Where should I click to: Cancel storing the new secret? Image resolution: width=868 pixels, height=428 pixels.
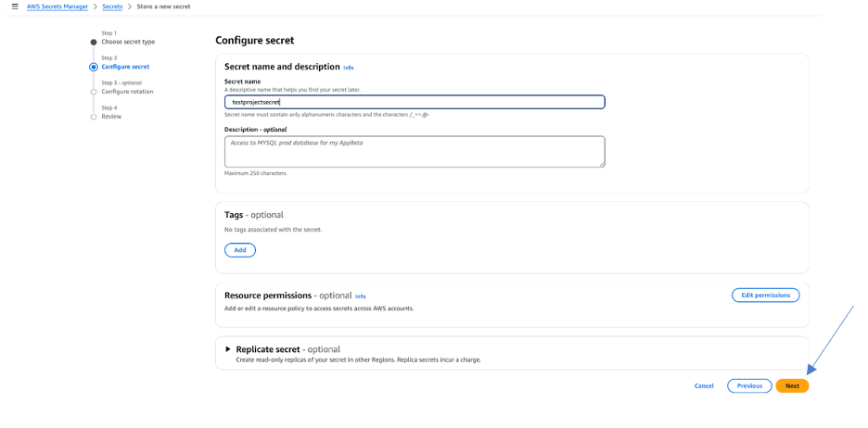pos(704,385)
